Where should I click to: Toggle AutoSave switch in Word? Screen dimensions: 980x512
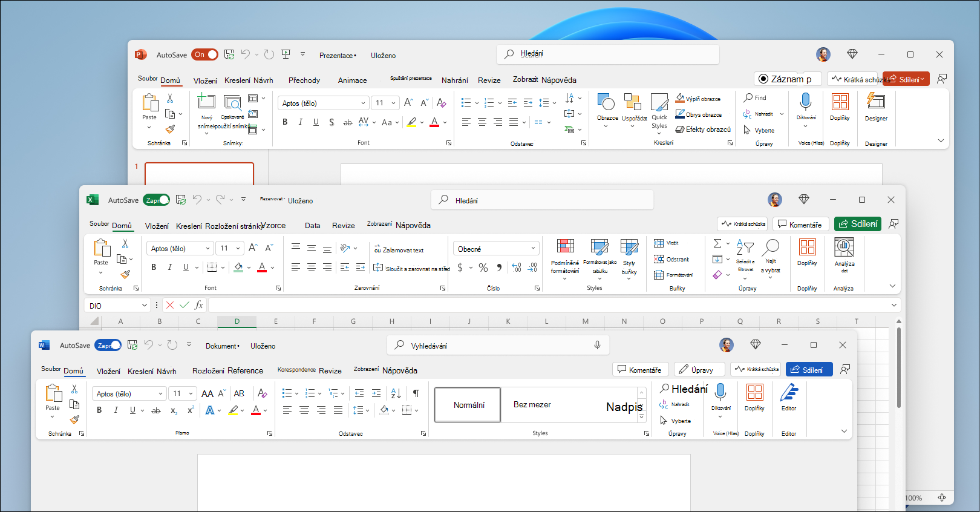pyautogui.click(x=108, y=345)
